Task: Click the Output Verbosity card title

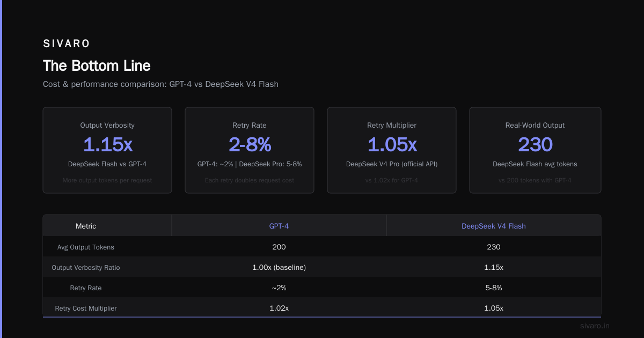Action: tap(107, 125)
